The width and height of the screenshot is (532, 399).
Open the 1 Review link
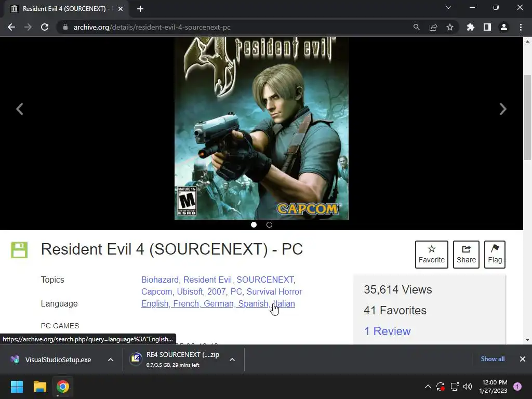tap(387, 331)
